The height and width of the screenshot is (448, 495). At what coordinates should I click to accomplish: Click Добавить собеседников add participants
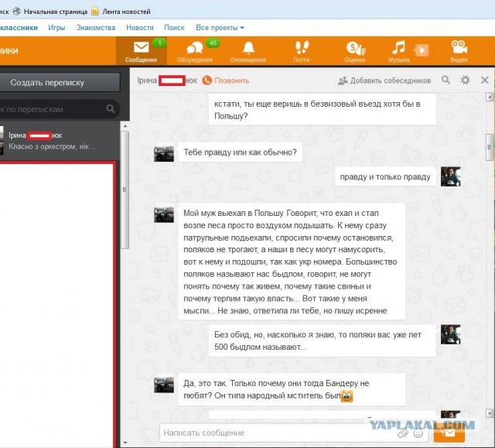click(x=384, y=80)
